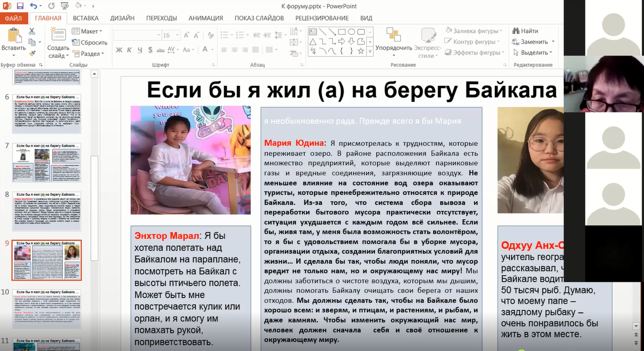This screenshot has width=644, height=351.
Task: Click the Cut scissors icon
Action: 32,32
